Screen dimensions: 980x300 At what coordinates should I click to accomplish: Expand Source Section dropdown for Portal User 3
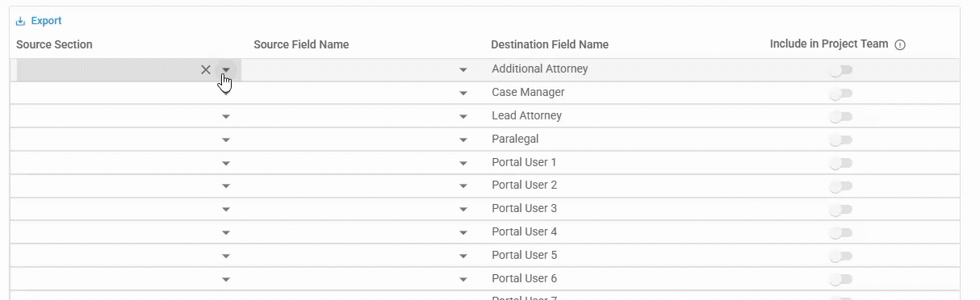click(x=226, y=210)
